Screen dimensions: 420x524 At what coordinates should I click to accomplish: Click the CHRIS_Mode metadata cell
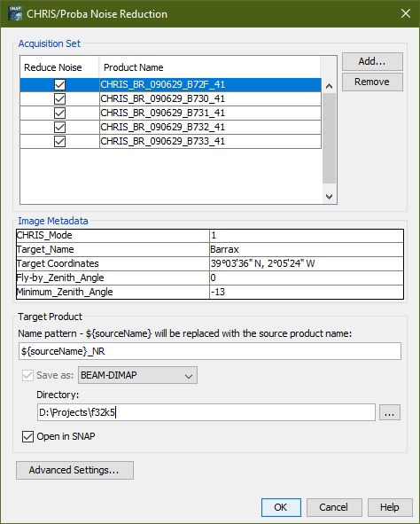pos(113,235)
